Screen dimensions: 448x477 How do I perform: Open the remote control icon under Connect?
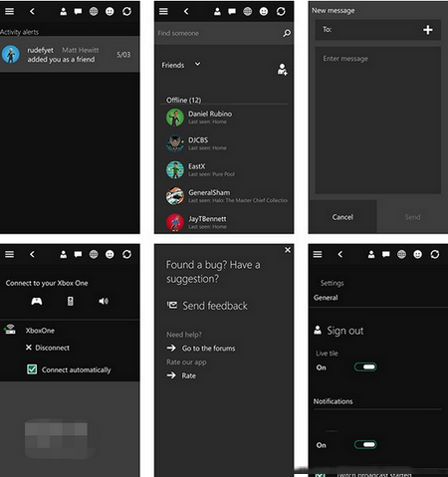(70, 301)
